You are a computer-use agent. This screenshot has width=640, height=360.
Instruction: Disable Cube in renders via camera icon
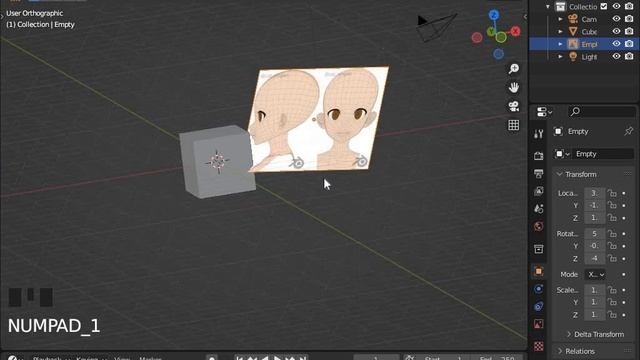click(x=629, y=31)
